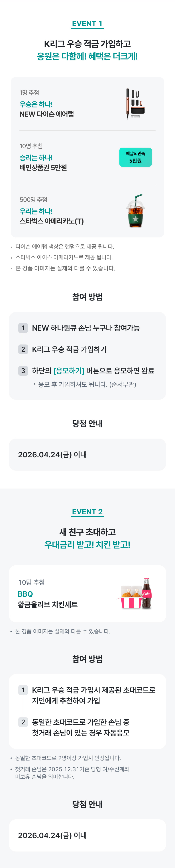This screenshot has width=175, height=868.
Task: Click the EVENT 1 underlined heading
Action: pyautogui.click(x=87, y=24)
